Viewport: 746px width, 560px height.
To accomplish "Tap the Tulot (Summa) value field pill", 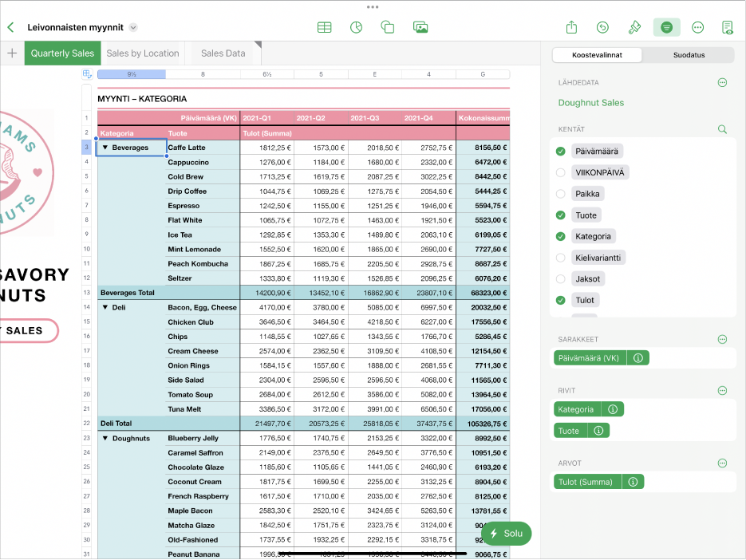I will coord(587,482).
